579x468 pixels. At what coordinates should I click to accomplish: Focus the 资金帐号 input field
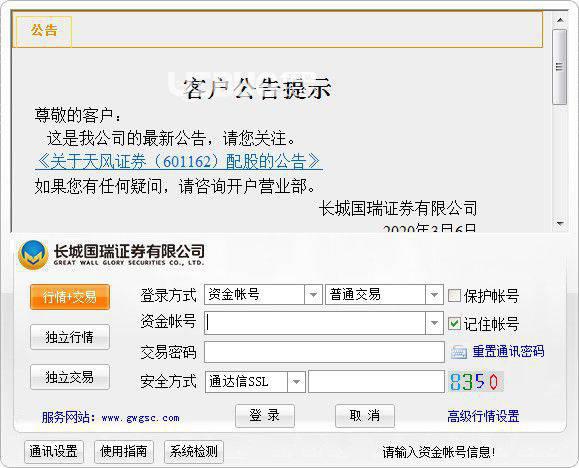coord(315,323)
